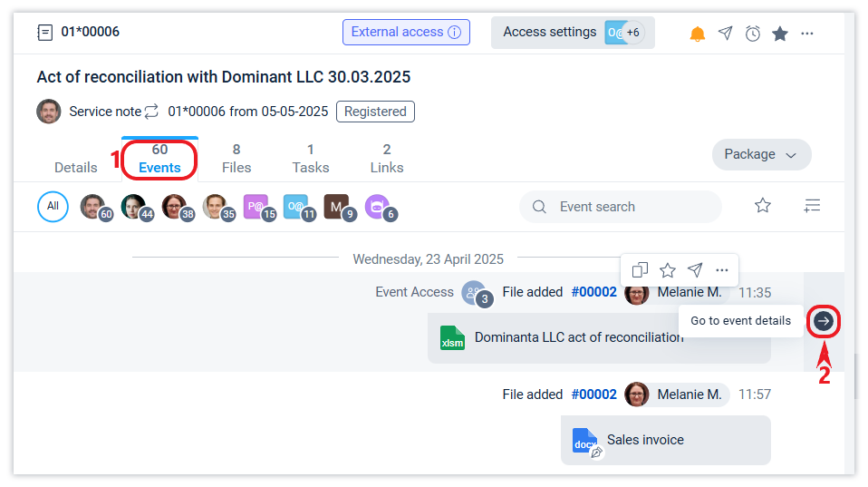Open the reminder alarm clock icon
Viewport: 868px width, 487px height.
pos(752,34)
